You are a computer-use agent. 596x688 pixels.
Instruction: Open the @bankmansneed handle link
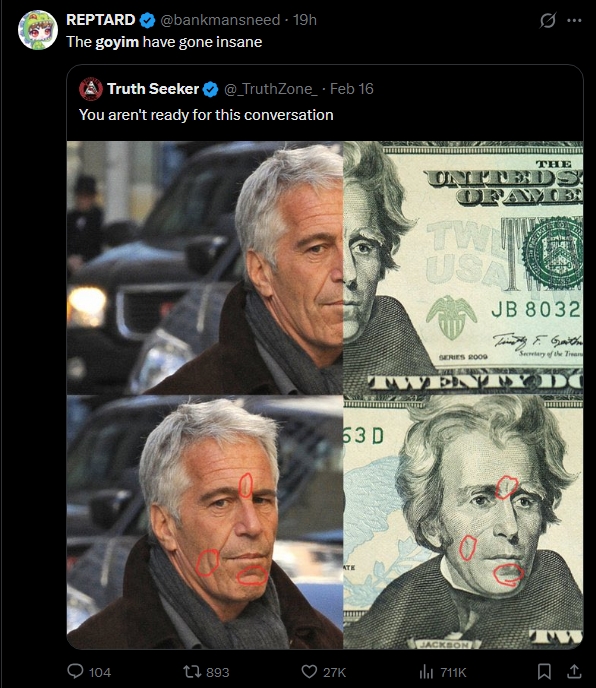coord(220,20)
